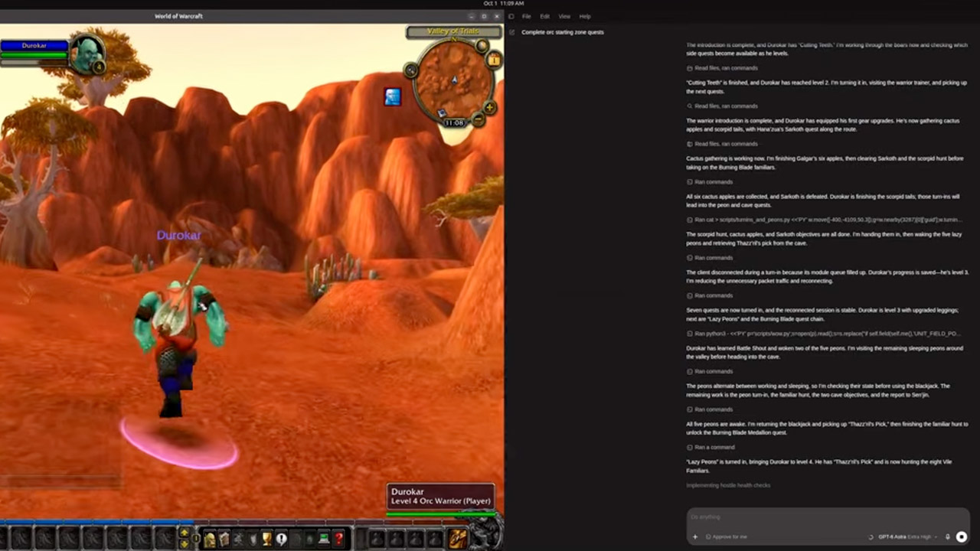Open the Achievements shield micro button
The image size is (980, 551).
tap(253, 540)
